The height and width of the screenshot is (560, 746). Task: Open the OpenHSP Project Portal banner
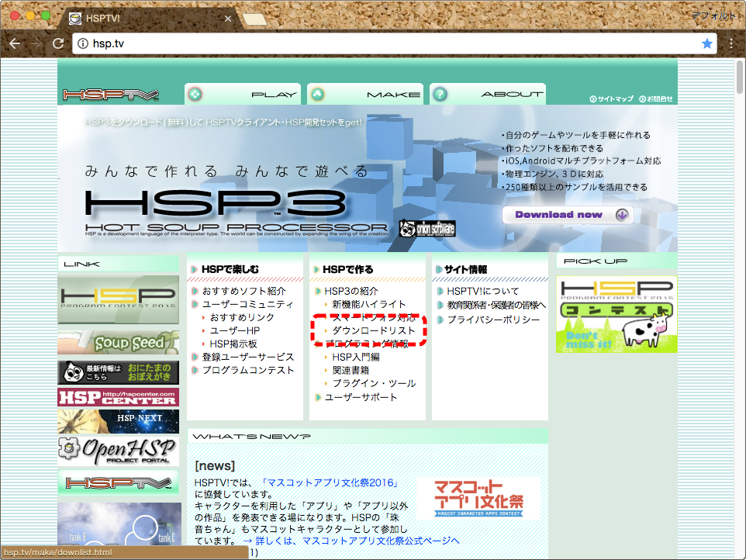pyautogui.click(x=119, y=451)
